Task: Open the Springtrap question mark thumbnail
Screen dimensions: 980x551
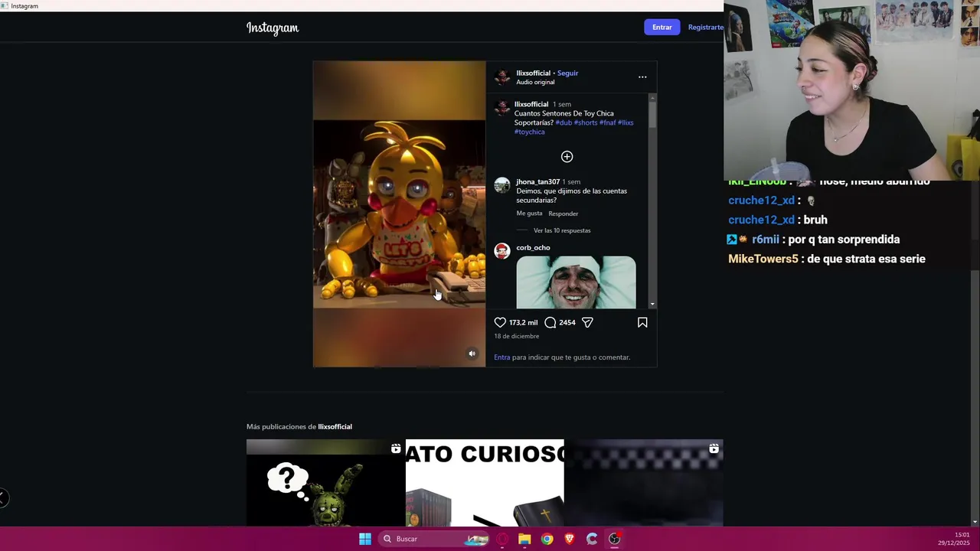Action: point(325,483)
